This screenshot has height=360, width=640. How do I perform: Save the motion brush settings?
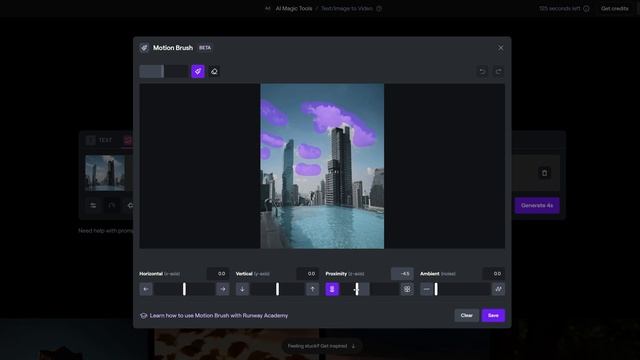(x=493, y=315)
